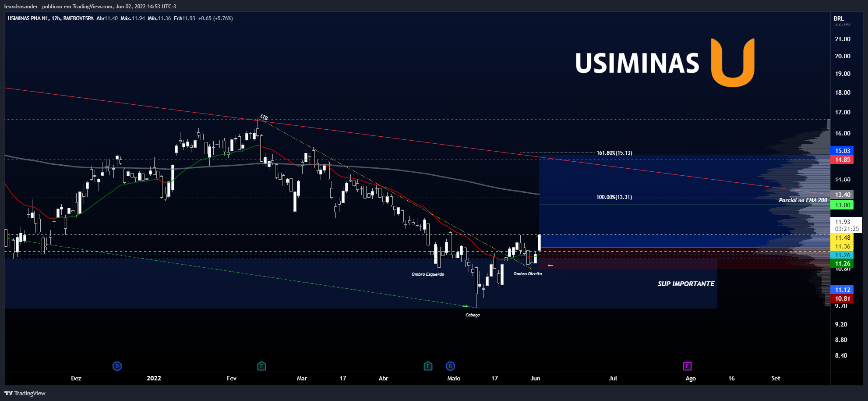Click the BRL currency label
The height and width of the screenshot is (401, 868).
(x=839, y=18)
